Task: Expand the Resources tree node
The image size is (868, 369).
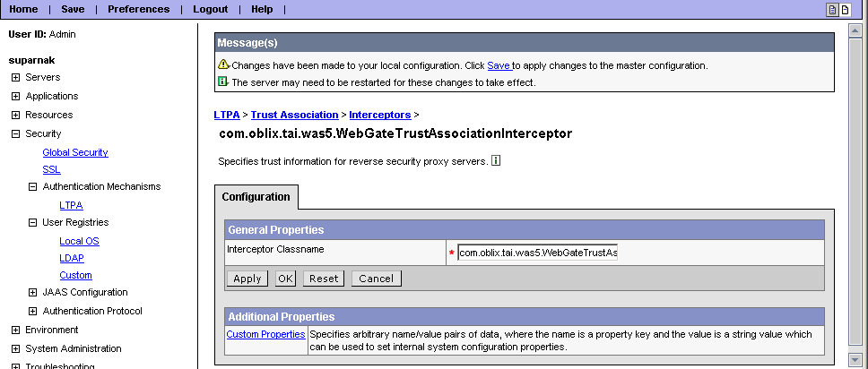Action: [x=15, y=115]
